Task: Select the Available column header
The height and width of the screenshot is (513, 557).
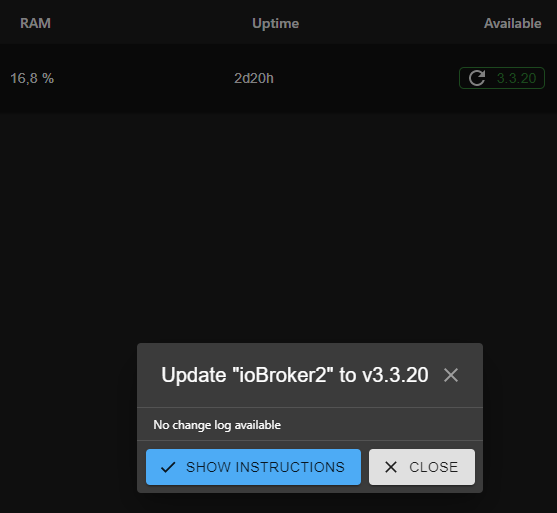Action: tap(513, 23)
